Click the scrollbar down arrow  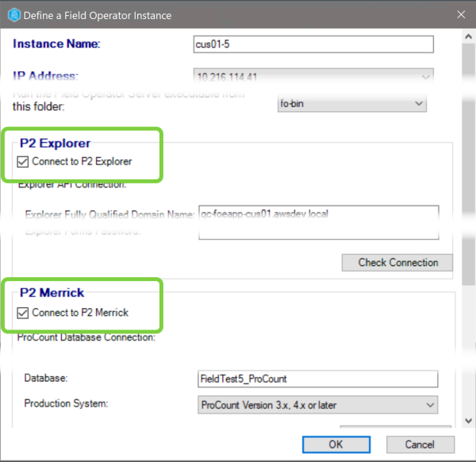pos(468,421)
